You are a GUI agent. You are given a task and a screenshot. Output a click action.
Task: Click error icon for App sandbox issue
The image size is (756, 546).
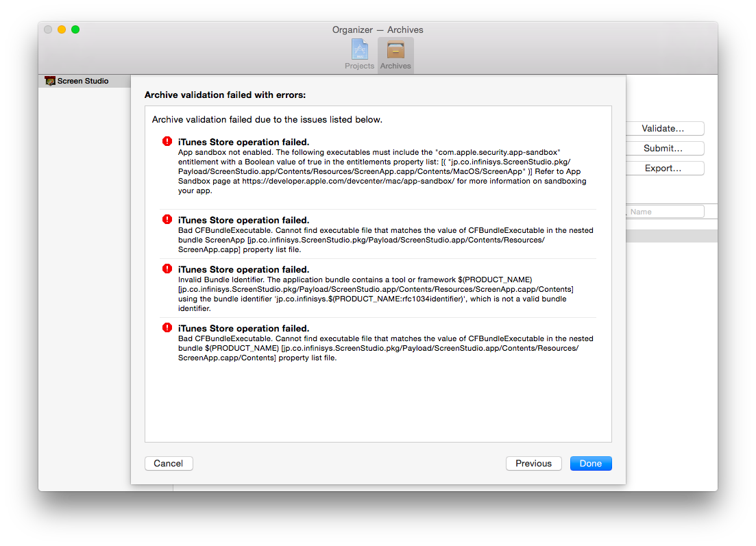click(x=167, y=141)
